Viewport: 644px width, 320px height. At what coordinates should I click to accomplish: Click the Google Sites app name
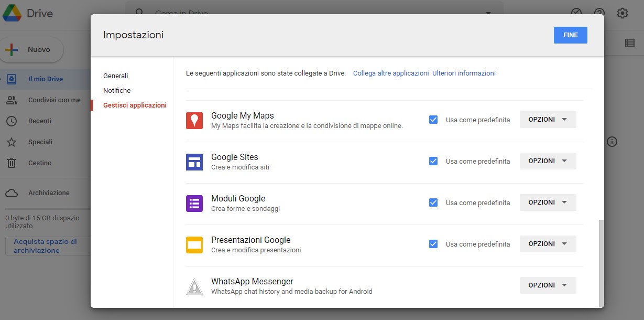[235, 157]
